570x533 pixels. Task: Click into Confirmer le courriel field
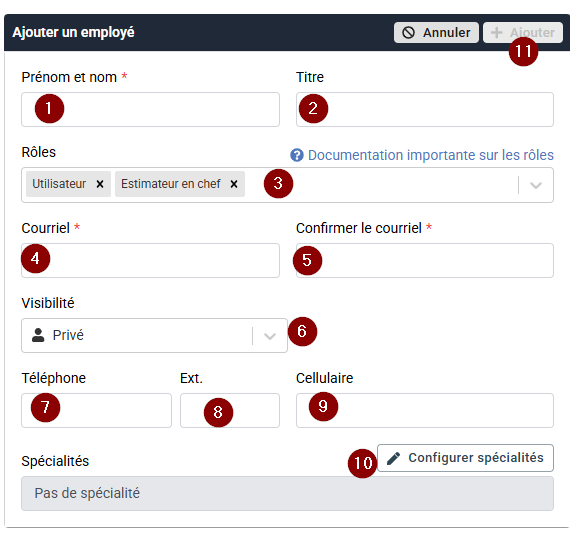425,260
